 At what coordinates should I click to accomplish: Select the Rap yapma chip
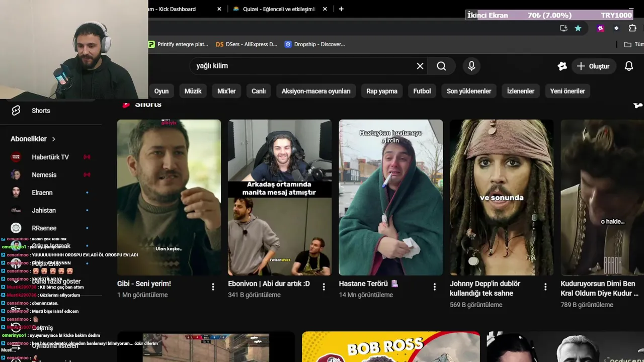[x=382, y=91]
